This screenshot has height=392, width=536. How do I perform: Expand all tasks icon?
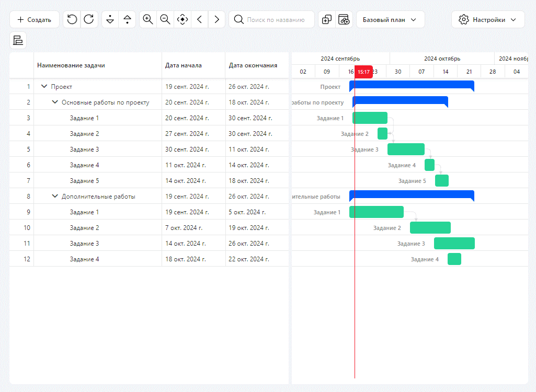110,19
